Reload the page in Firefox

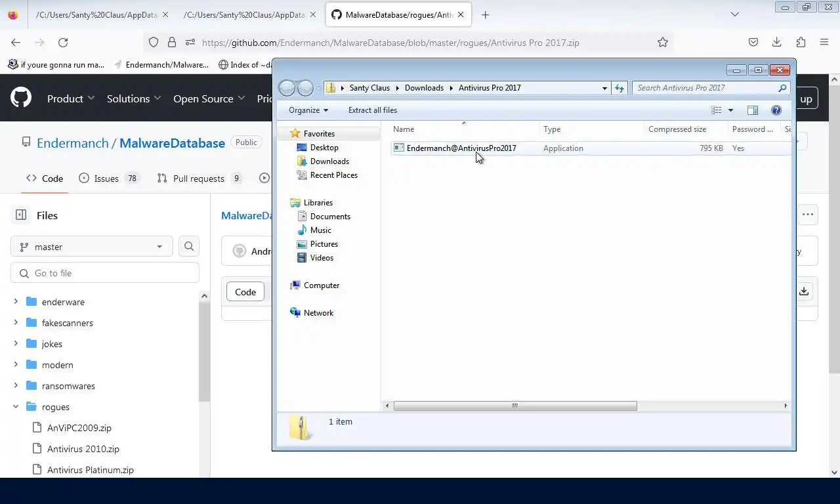click(x=63, y=42)
